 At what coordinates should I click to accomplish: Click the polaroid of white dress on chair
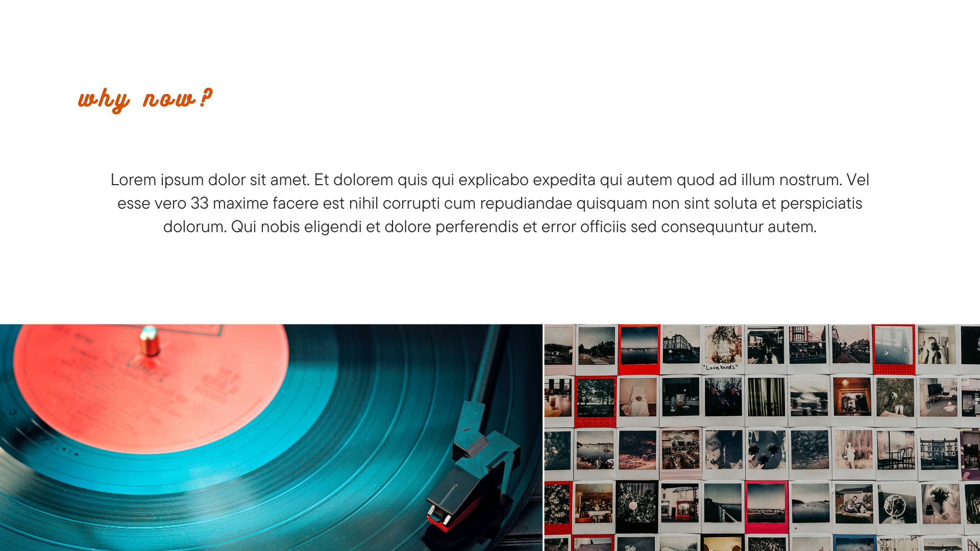(638, 400)
